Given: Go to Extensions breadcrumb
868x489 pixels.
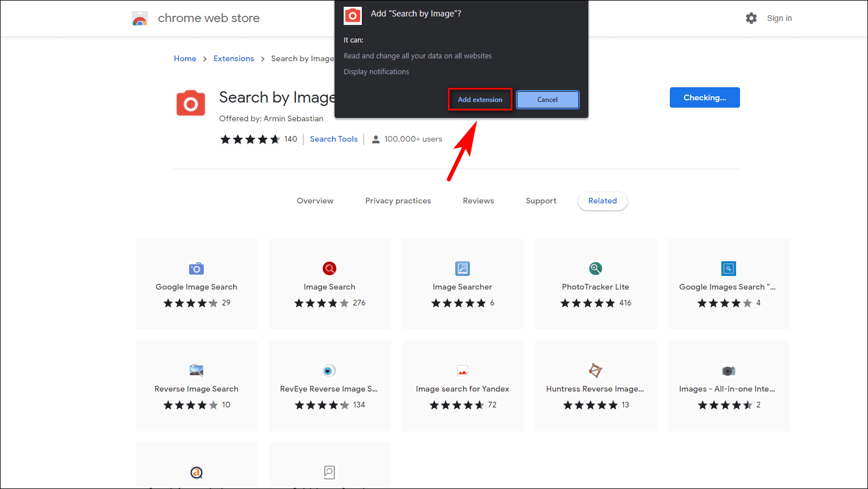Looking at the screenshot, I should [234, 58].
